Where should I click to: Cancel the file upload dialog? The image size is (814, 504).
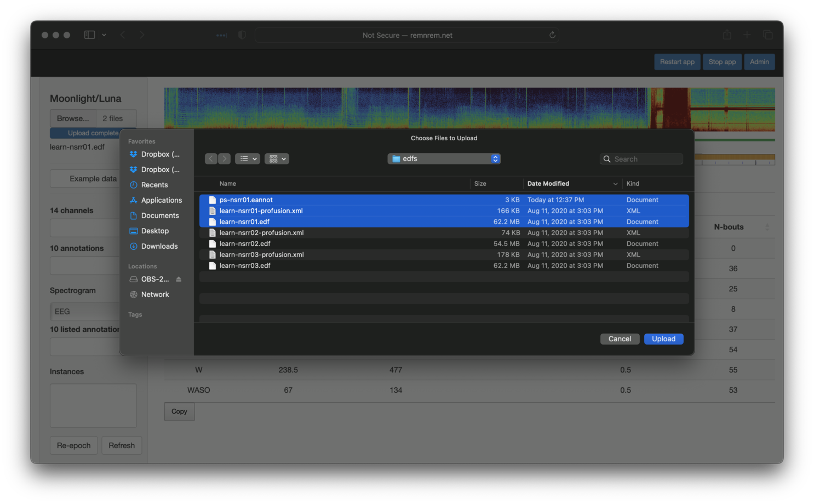pos(620,339)
